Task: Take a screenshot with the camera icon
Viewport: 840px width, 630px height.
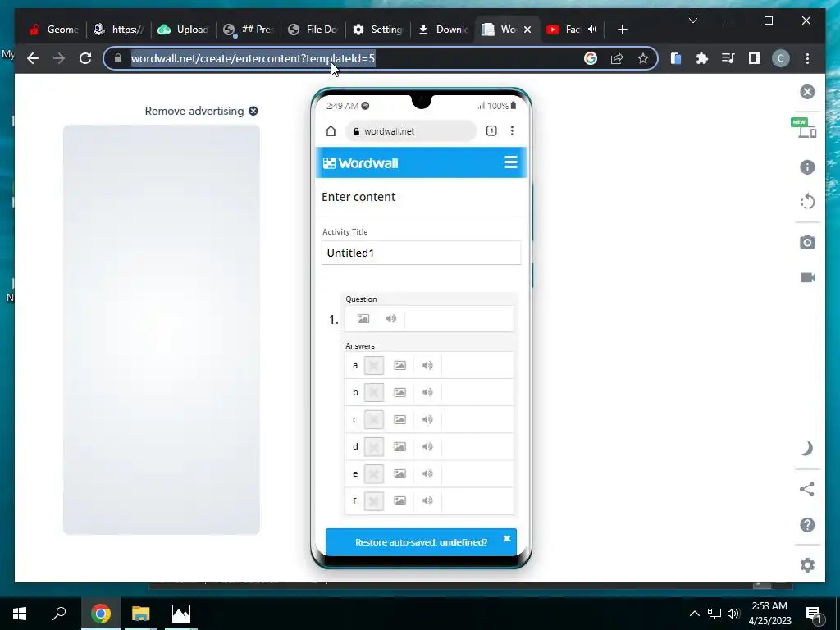Action: [x=807, y=242]
